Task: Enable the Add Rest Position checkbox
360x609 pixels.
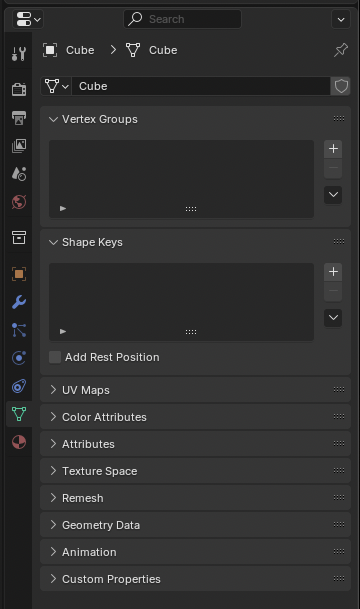Action: (55, 357)
